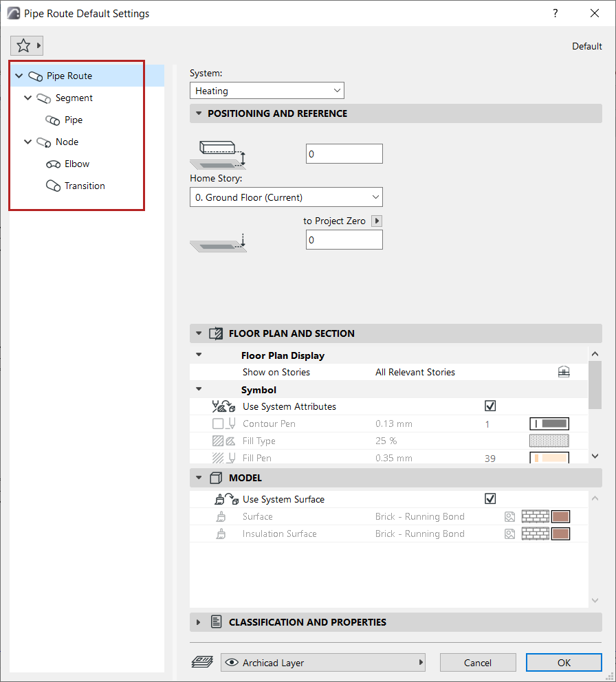
Task: Click the Fill Type 25% pattern swatch
Action: tap(549, 441)
